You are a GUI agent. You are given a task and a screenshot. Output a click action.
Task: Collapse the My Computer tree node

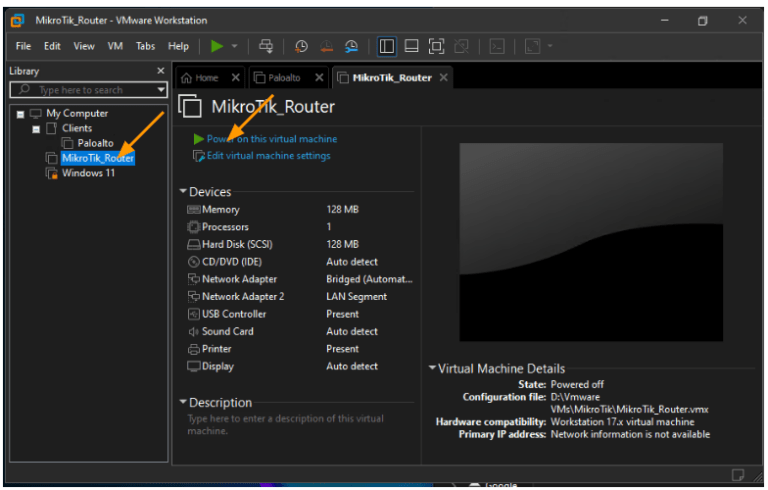tap(20, 114)
